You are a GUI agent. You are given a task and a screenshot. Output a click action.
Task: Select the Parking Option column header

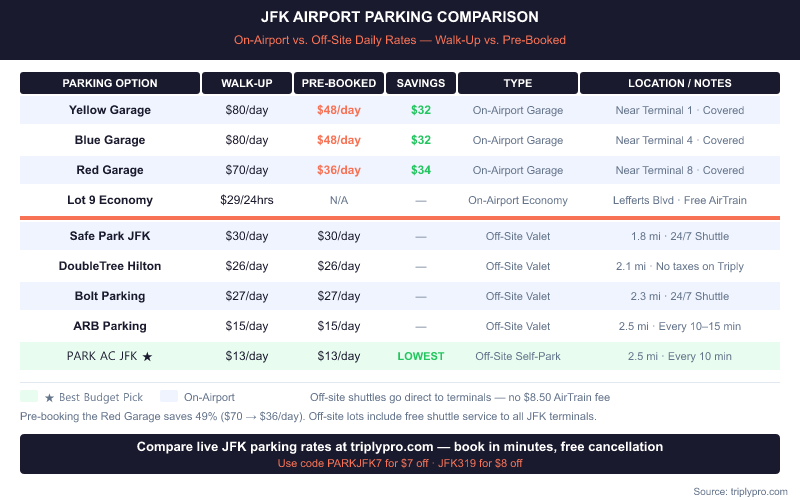coord(110,83)
